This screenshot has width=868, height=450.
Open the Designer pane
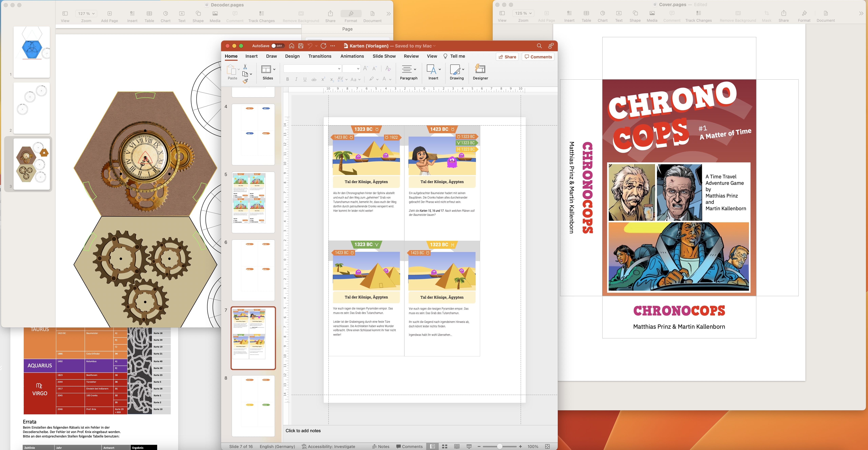click(x=480, y=72)
